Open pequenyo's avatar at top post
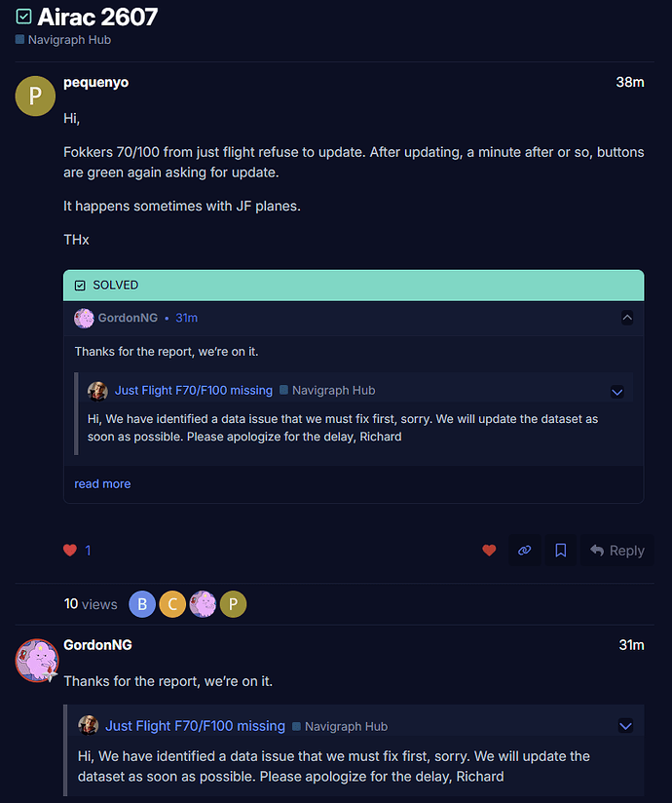 click(x=35, y=96)
